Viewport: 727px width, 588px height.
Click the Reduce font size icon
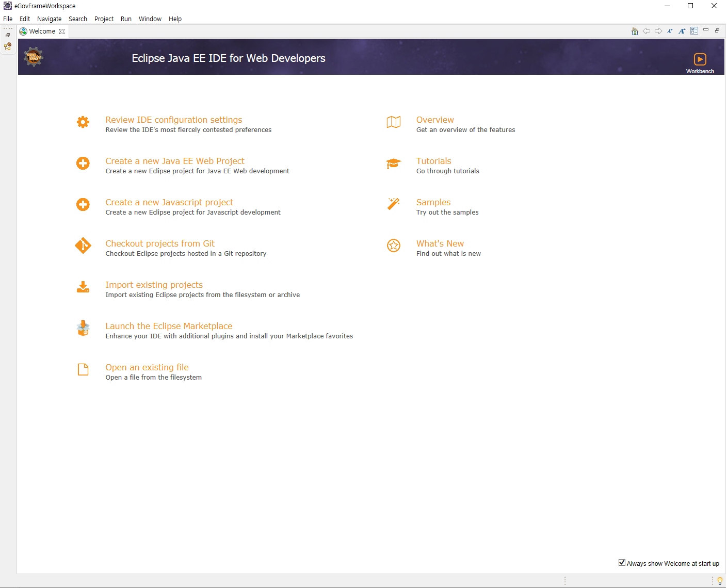[670, 31]
